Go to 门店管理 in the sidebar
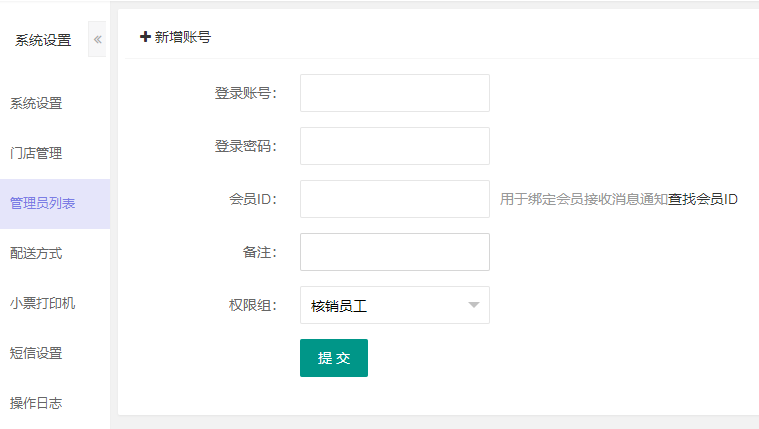Viewport: 759px width, 429px height. [x=36, y=153]
